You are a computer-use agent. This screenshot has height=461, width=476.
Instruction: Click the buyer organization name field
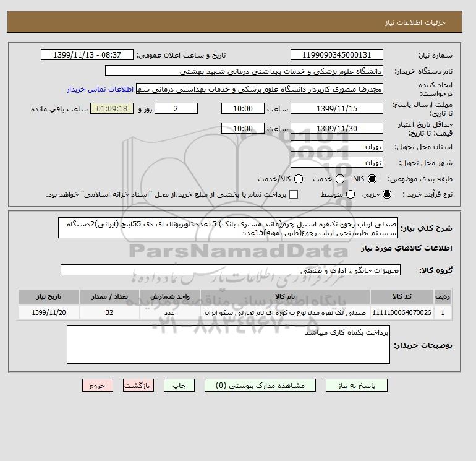pyautogui.click(x=244, y=71)
